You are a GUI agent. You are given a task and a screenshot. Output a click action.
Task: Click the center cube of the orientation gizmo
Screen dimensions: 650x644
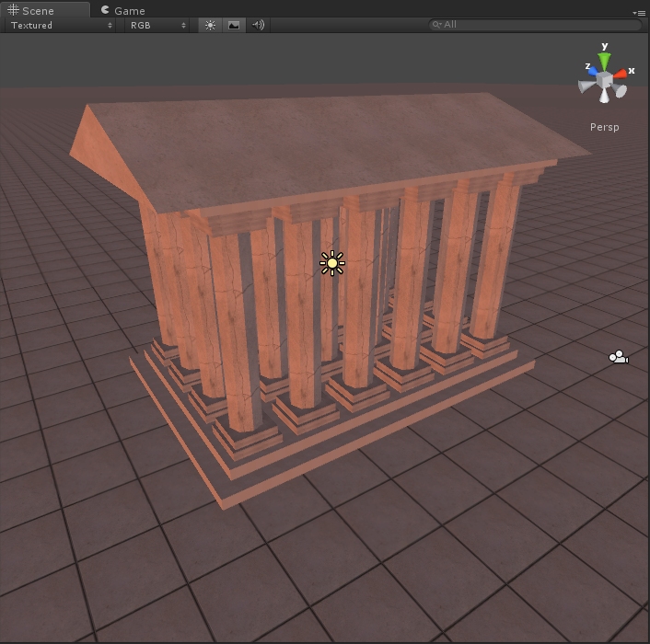(x=604, y=82)
